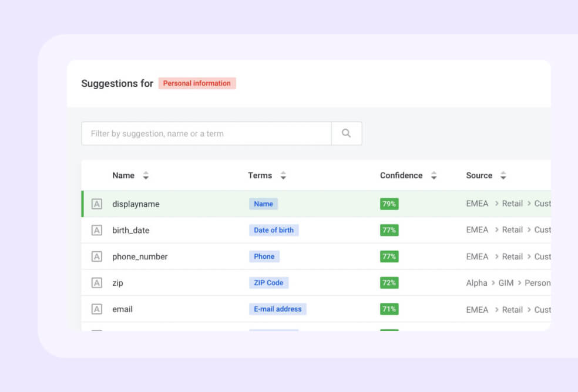The height and width of the screenshot is (392, 578).
Task: Select the phone_number row name
Action: coord(140,256)
